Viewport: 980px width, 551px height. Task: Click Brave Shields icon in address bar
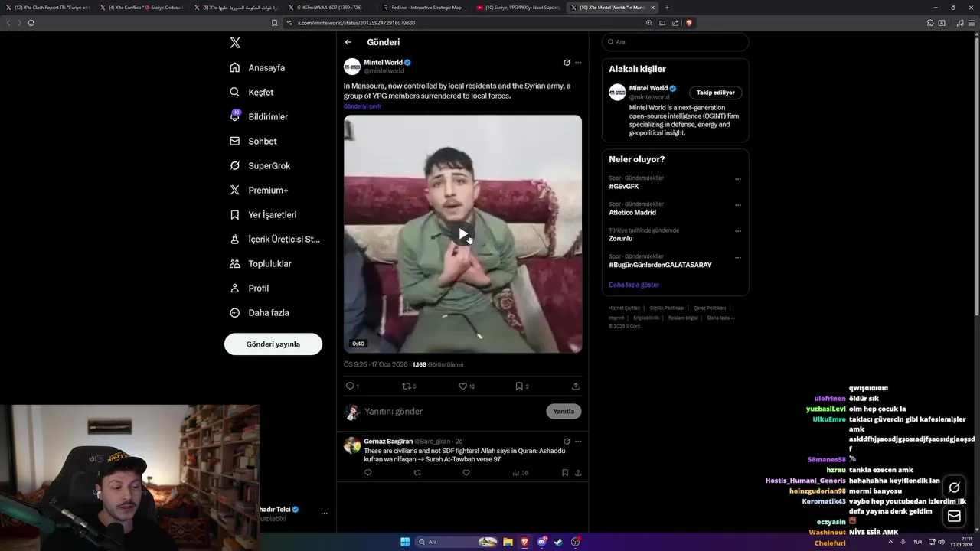pyautogui.click(x=688, y=23)
